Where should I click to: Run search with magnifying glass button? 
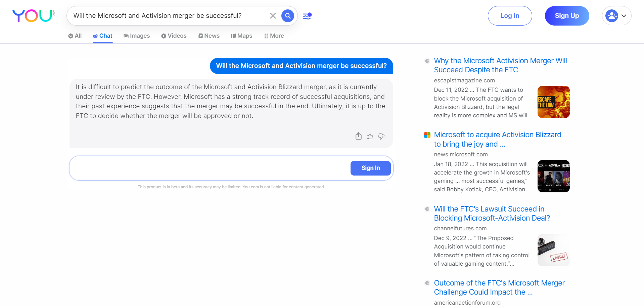click(x=288, y=16)
